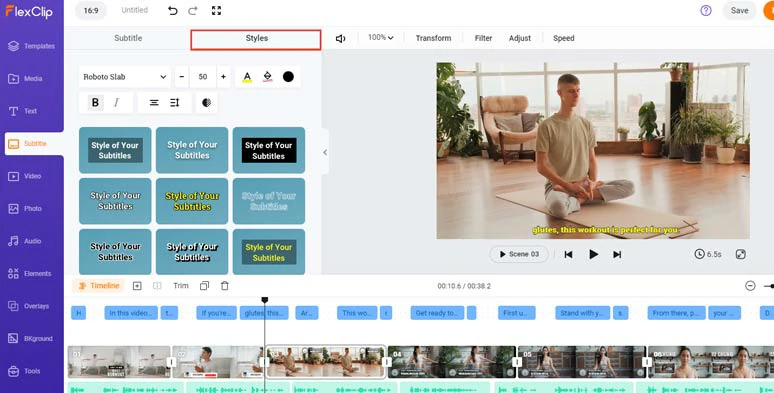Select yellow text with black outline style

192,201
